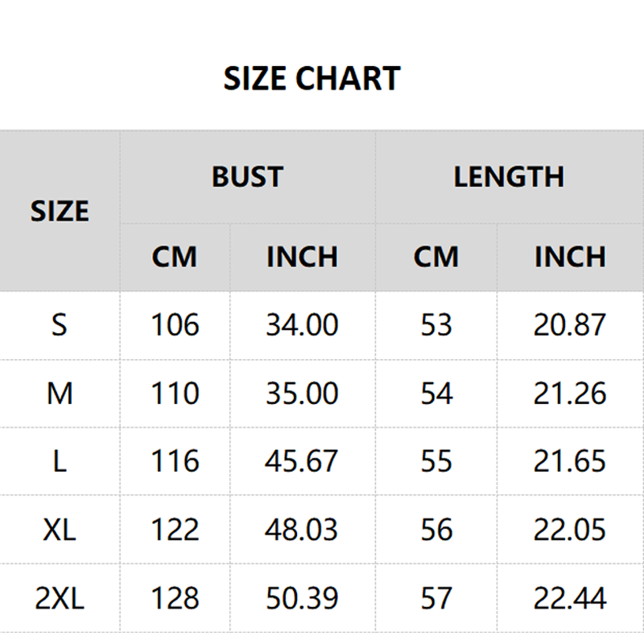Click the SIZE column header
The width and height of the screenshot is (644, 644).
point(60,211)
